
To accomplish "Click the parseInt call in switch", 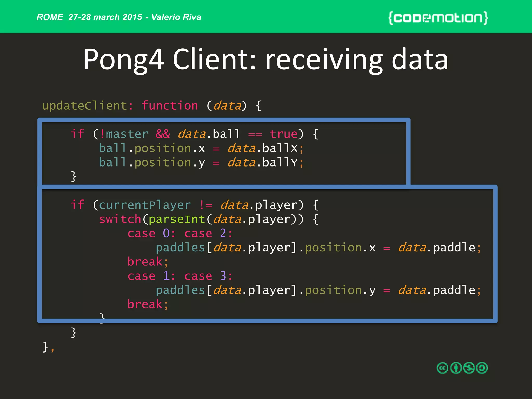I will [177, 219].
